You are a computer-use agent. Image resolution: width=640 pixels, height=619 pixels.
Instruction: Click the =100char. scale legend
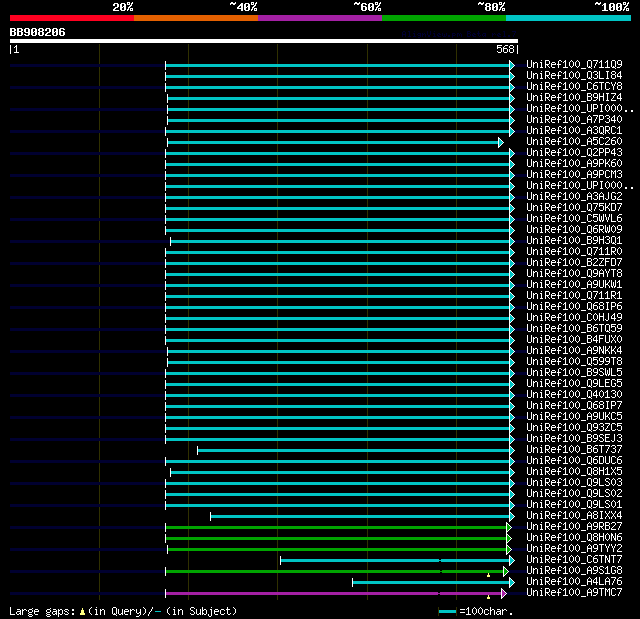pos(476,611)
